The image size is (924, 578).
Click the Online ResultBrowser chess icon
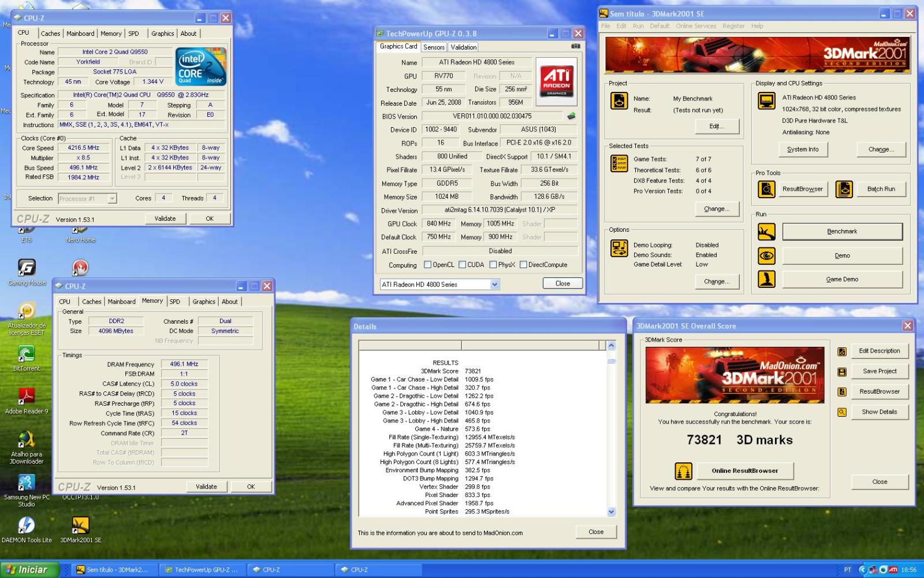683,471
